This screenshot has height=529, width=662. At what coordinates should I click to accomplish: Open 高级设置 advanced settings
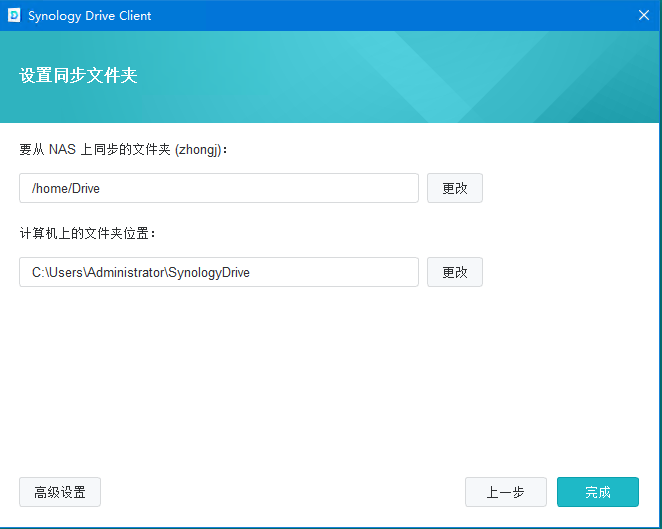point(60,492)
